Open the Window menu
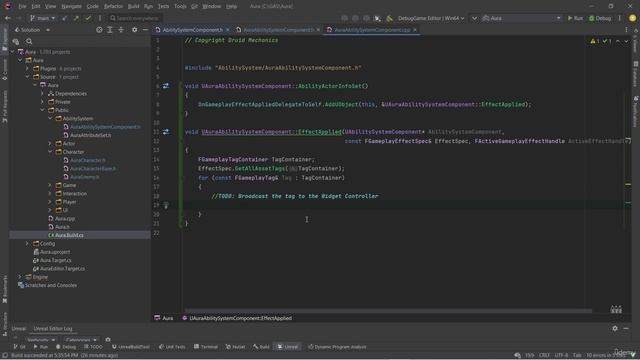Screen dimensions: 640x360 point(211,7)
